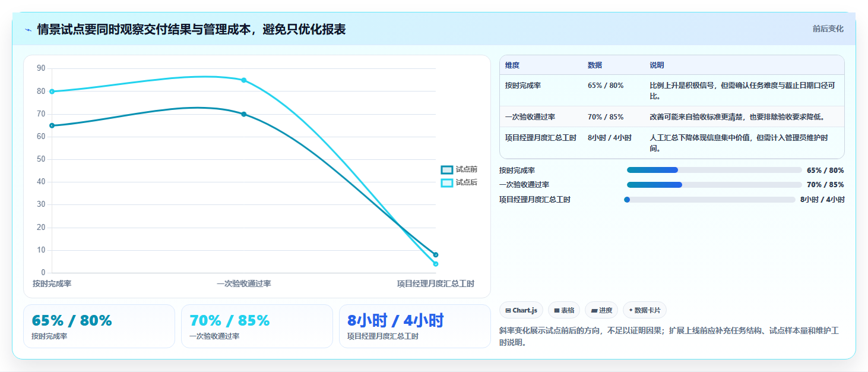Click the 一次验收通过率 caption in the second card

pos(214,336)
